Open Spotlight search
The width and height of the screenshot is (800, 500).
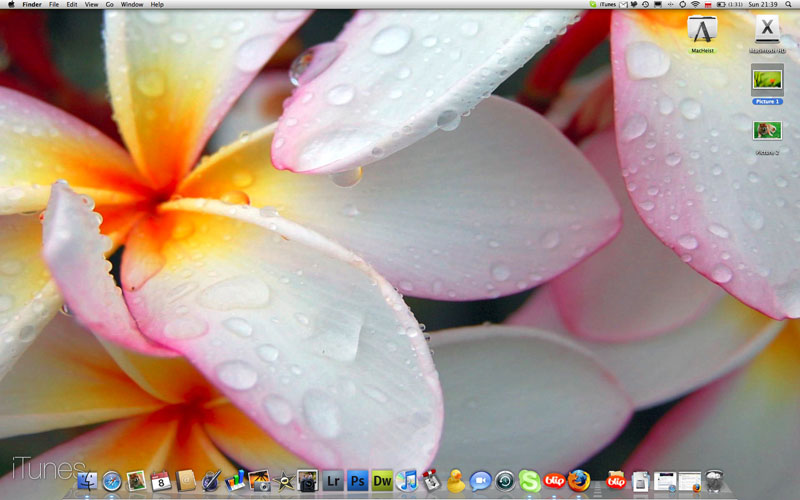point(789,5)
